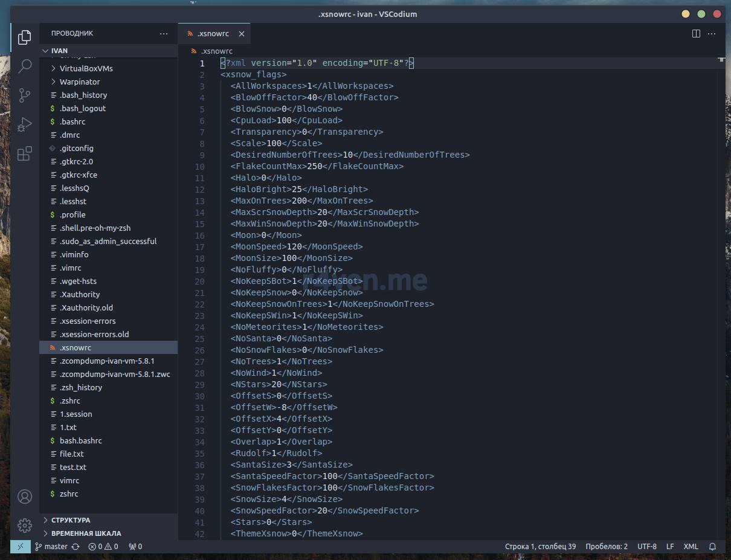Open the Extensions view
The height and width of the screenshot is (560, 731).
(x=25, y=154)
